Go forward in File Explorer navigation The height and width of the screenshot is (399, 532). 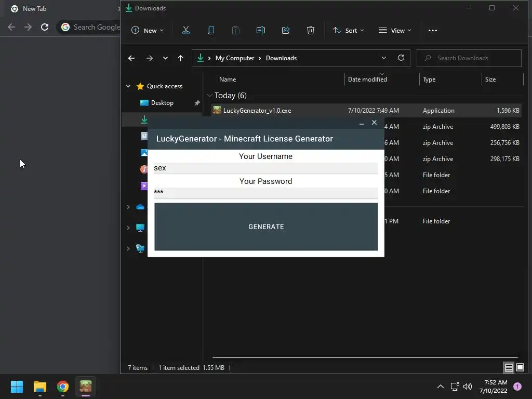point(149,58)
